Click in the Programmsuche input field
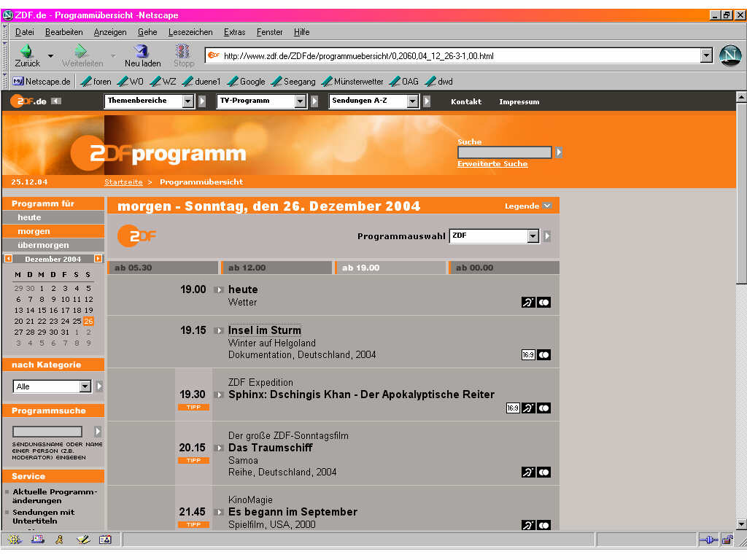The height and width of the screenshot is (560, 747). pyautogui.click(x=47, y=432)
